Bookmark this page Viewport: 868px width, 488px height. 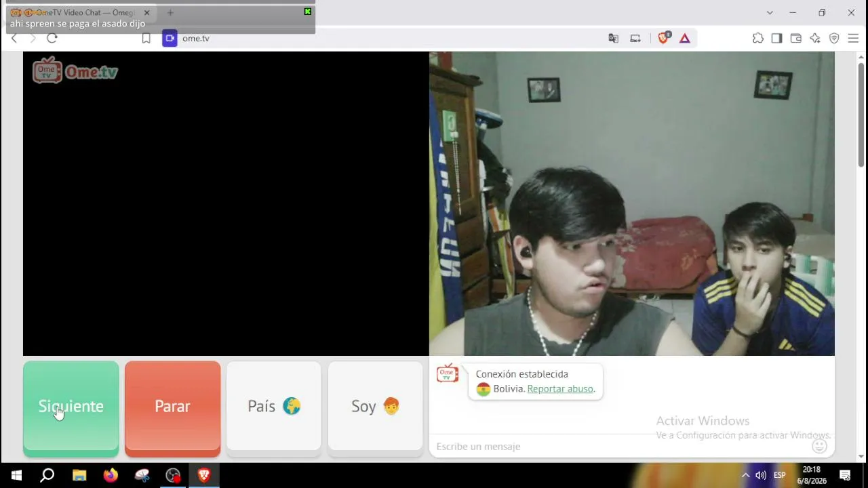point(146,39)
